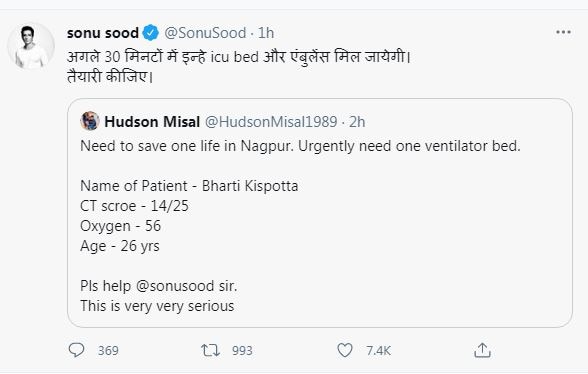View the 993 retweets count

click(242, 351)
